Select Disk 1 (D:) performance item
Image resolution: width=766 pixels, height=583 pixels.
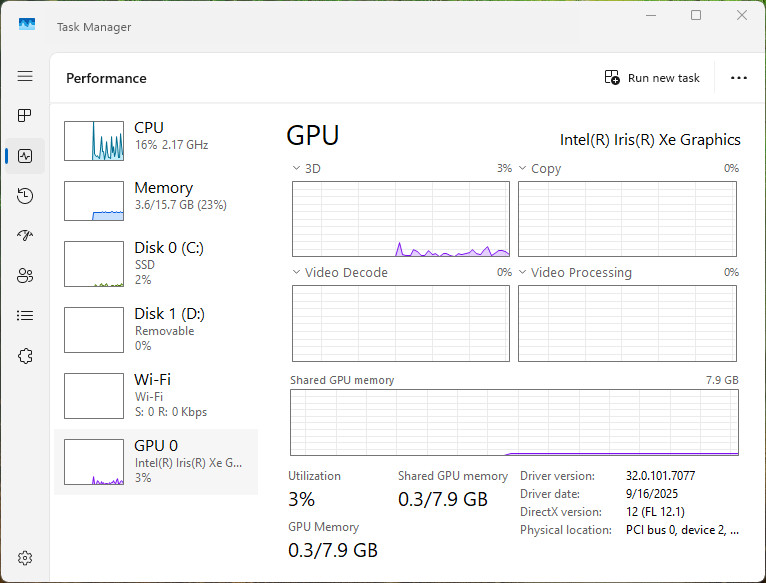pyautogui.click(x=156, y=330)
